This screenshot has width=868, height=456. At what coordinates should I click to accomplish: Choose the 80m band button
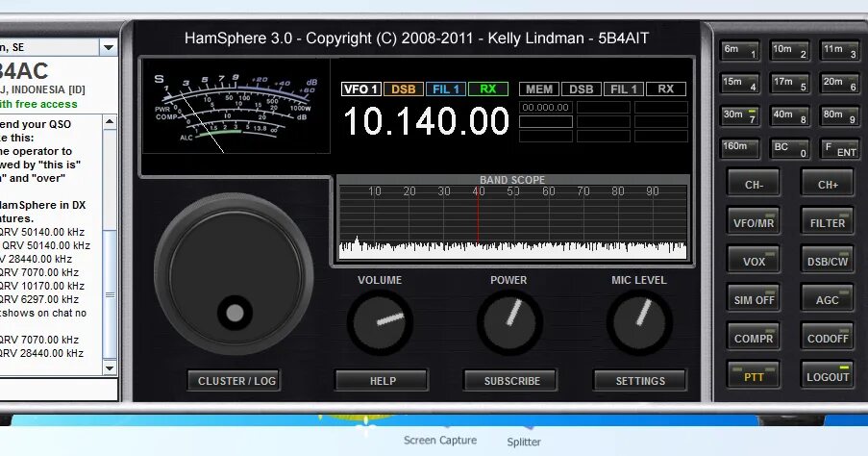pos(840,116)
